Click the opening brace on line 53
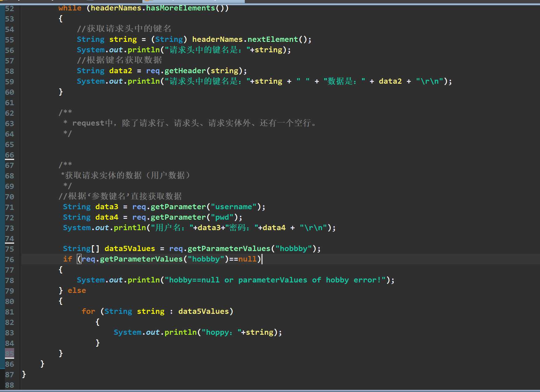 point(61,18)
